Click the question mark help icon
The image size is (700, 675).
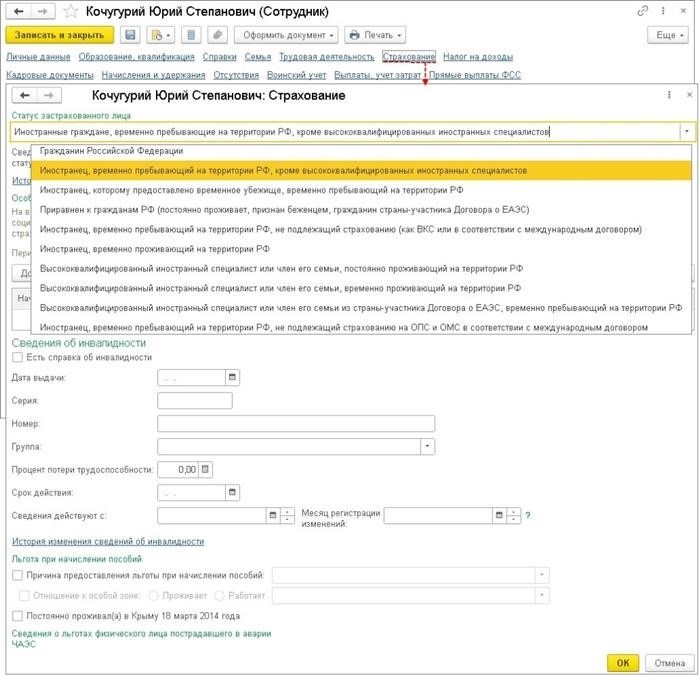(528, 516)
